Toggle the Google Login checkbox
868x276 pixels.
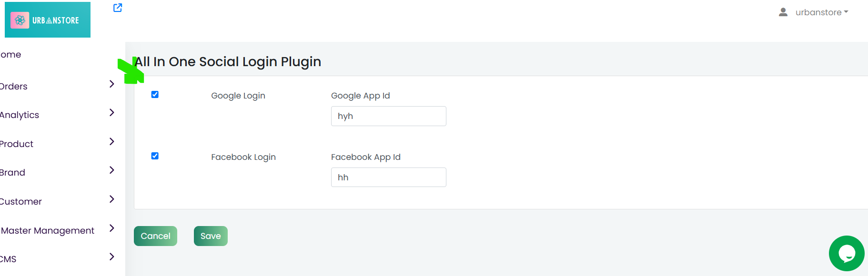[x=155, y=95]
